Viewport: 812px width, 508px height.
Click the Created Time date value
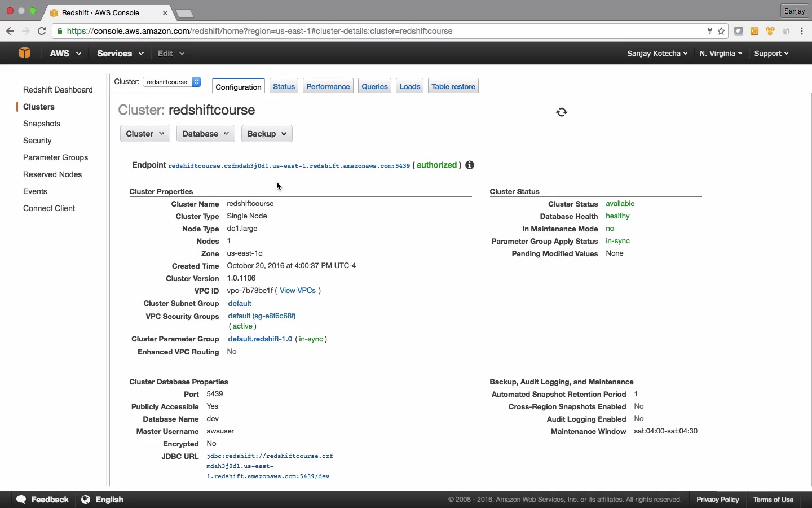click(292, 266)
